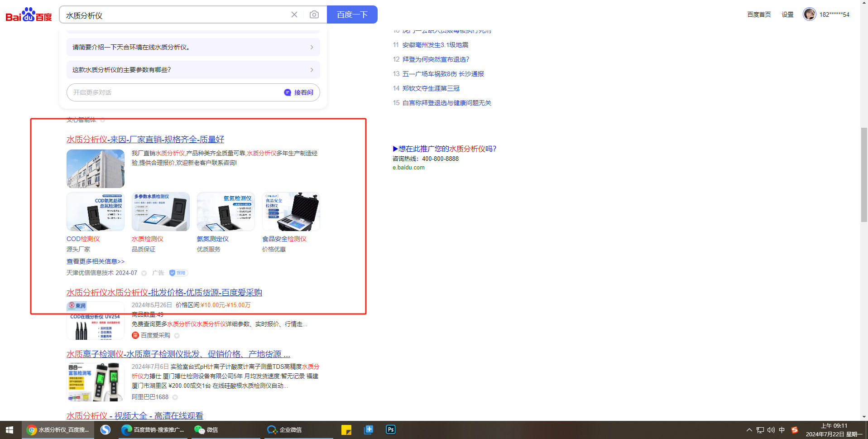Click inside the 水质分析仪 search field

click(177, 14)
